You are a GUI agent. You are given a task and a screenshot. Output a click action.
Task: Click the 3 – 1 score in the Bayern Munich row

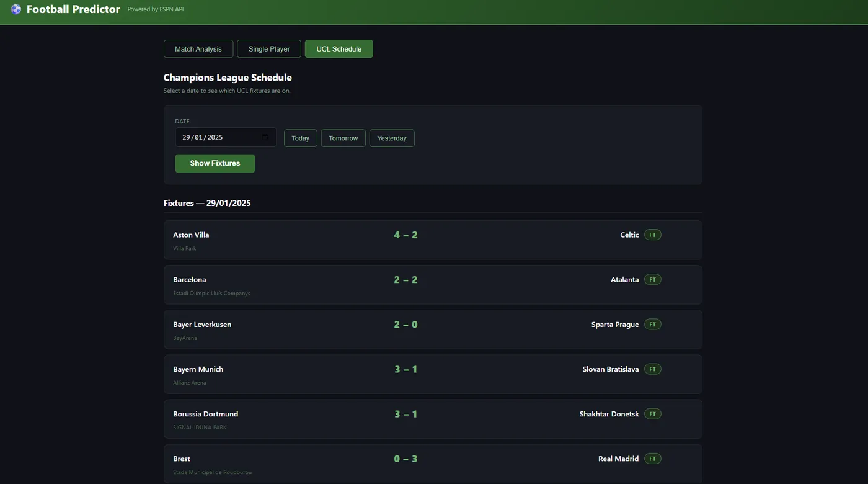point(405,369)
